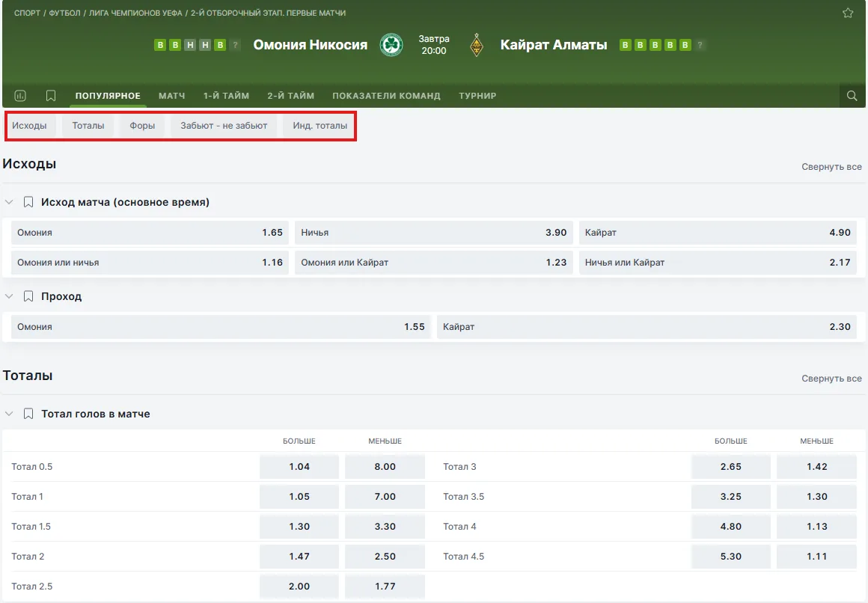Select Ничья или Кайрат at 2.17
The width and height of the screenshot is (868, 603).
[718, 263]
